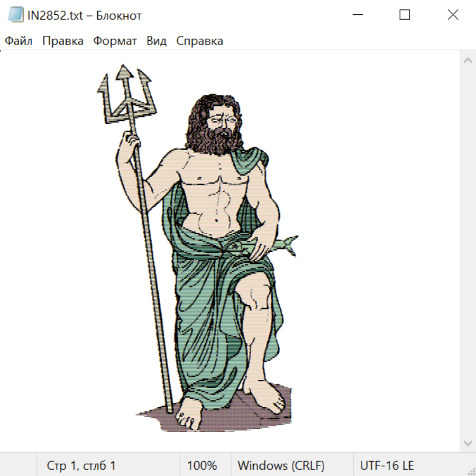Screen dimensions: 476x476
Task: Close the IN2852.txt Notepad window
Action: pos(453,15)
